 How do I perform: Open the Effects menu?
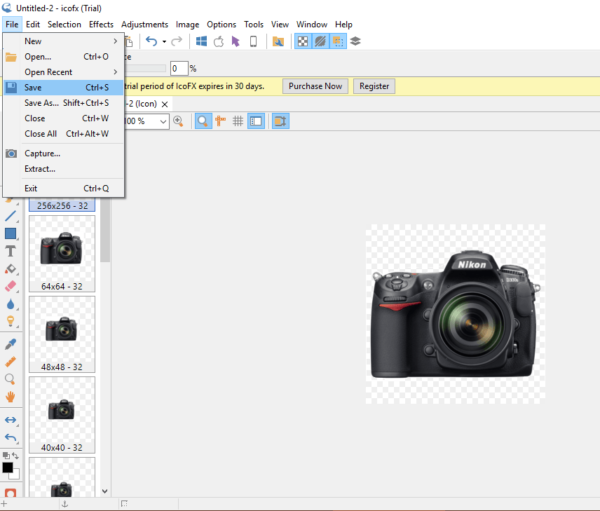tap(101, 24)
